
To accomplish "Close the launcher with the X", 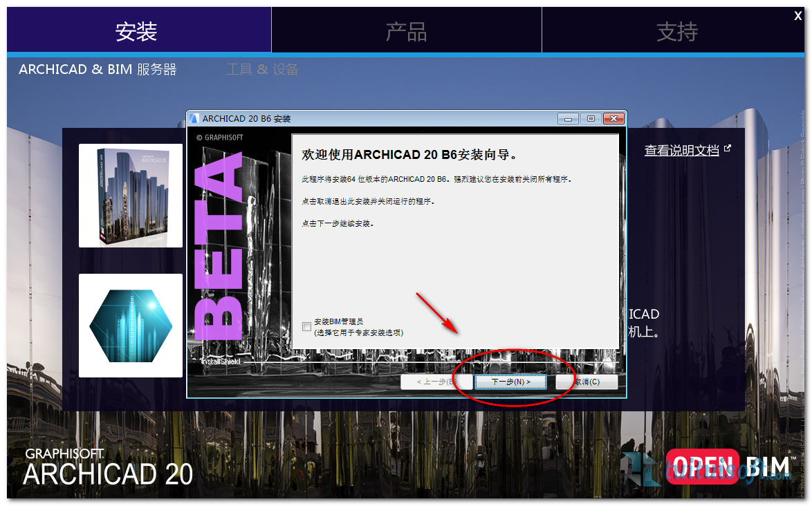I will click(798, 16).
